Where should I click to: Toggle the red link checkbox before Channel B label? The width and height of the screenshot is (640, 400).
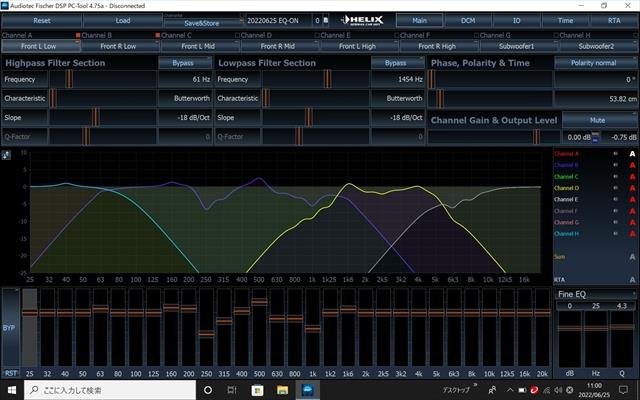[x=78, y=35]
